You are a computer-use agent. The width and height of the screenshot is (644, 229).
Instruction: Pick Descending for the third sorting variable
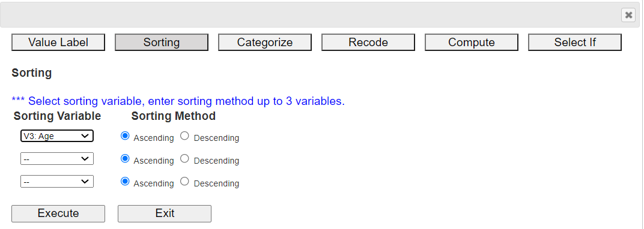pyautogui.click(x=185, y=181)
